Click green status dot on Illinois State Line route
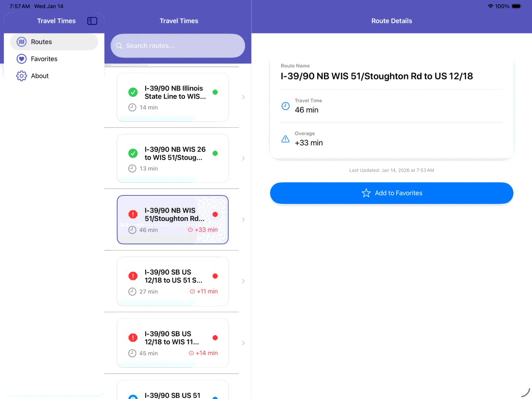Image resolution: width=532 pixels, height=399 pixels. [215, 92]
